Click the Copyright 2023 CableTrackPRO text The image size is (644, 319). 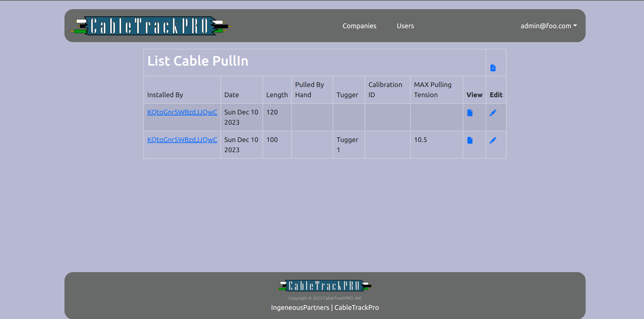click(x=325, y=298)
